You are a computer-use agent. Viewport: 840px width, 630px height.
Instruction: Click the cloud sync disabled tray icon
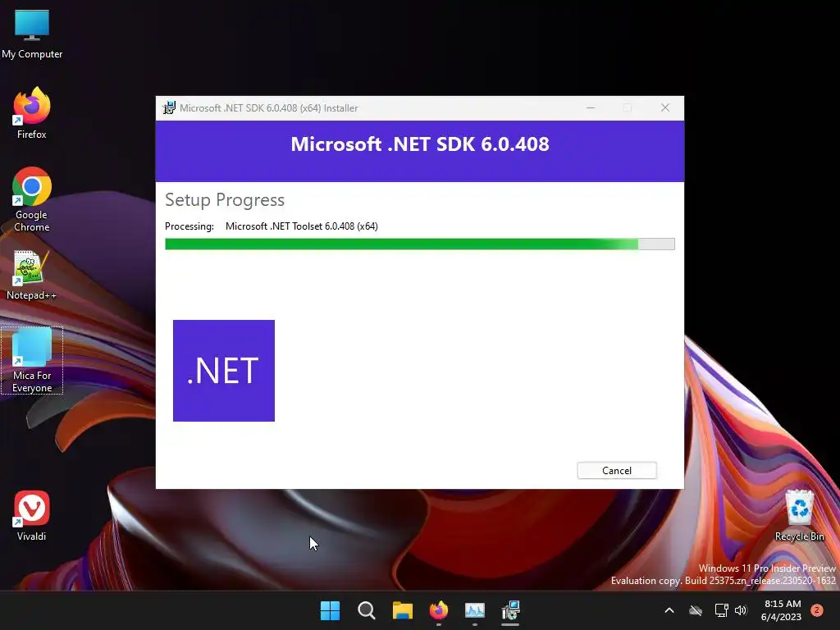(x=696, y=610)
